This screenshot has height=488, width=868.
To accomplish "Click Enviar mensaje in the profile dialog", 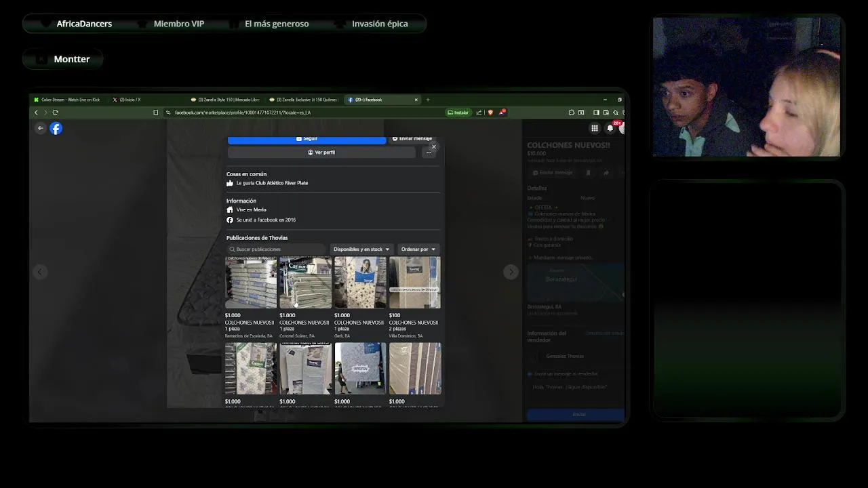I will click(x=412, y=139).
